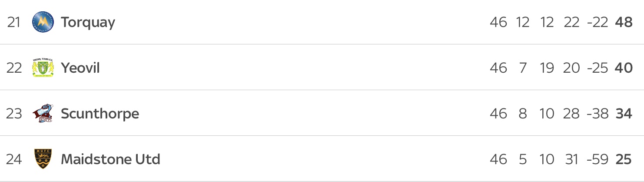
Task: Click Yeovil's -25 goal difference
Action: point(597,68)
